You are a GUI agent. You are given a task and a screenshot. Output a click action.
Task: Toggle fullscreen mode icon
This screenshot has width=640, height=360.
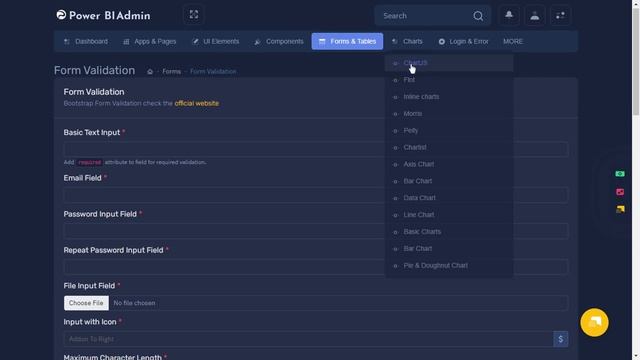coord(193,15)
